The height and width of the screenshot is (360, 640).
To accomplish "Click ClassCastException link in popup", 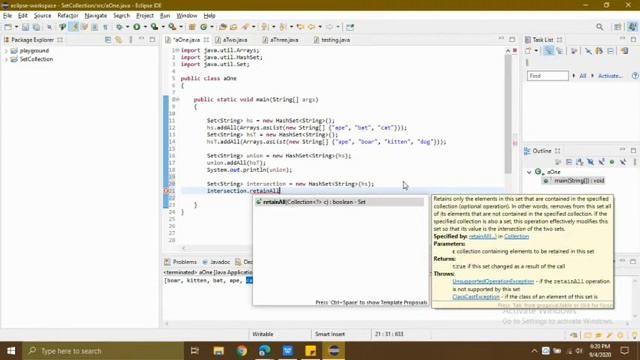I will click(476, 297).
